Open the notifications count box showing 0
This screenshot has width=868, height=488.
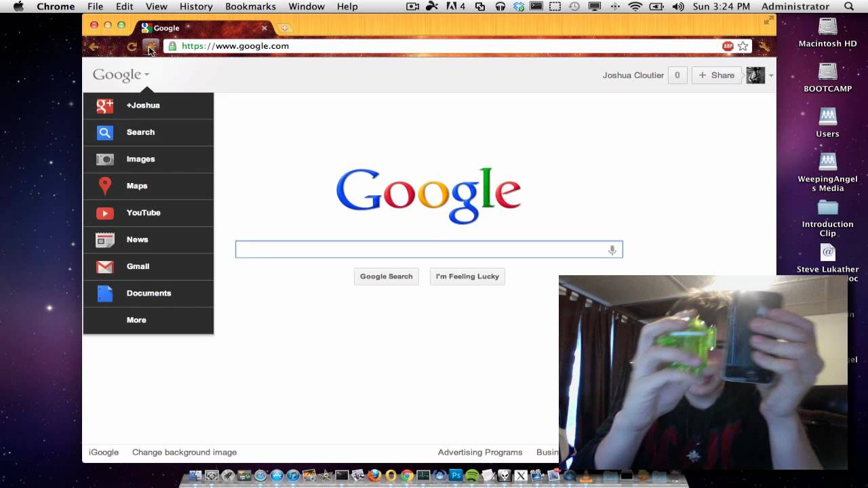coord(677,75)
